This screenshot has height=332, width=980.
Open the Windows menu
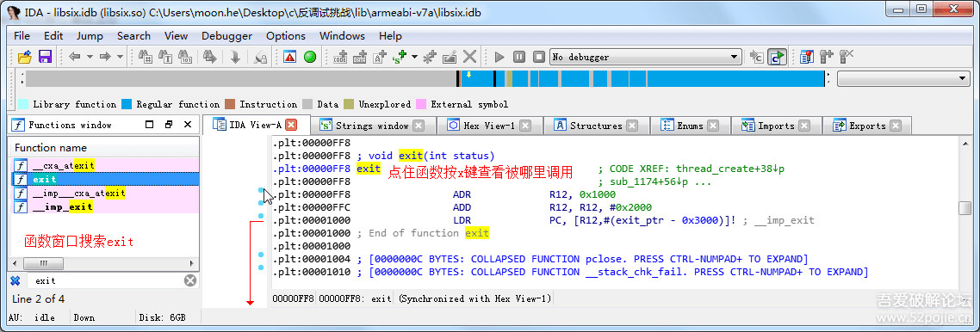[342, 35]
